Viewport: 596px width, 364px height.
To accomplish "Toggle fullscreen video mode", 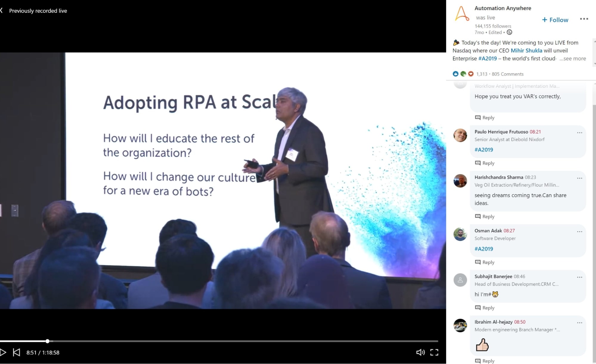I will (x=435, y=352).
